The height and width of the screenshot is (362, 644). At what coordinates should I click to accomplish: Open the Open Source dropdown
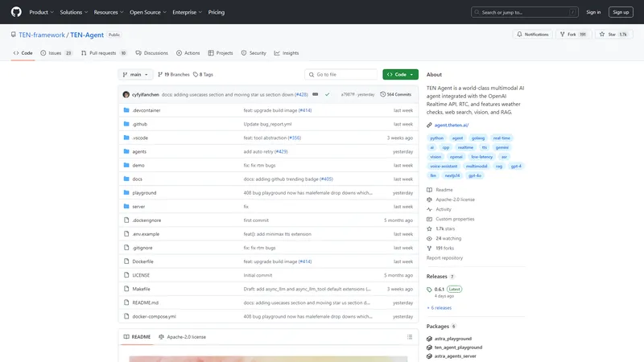148,12
